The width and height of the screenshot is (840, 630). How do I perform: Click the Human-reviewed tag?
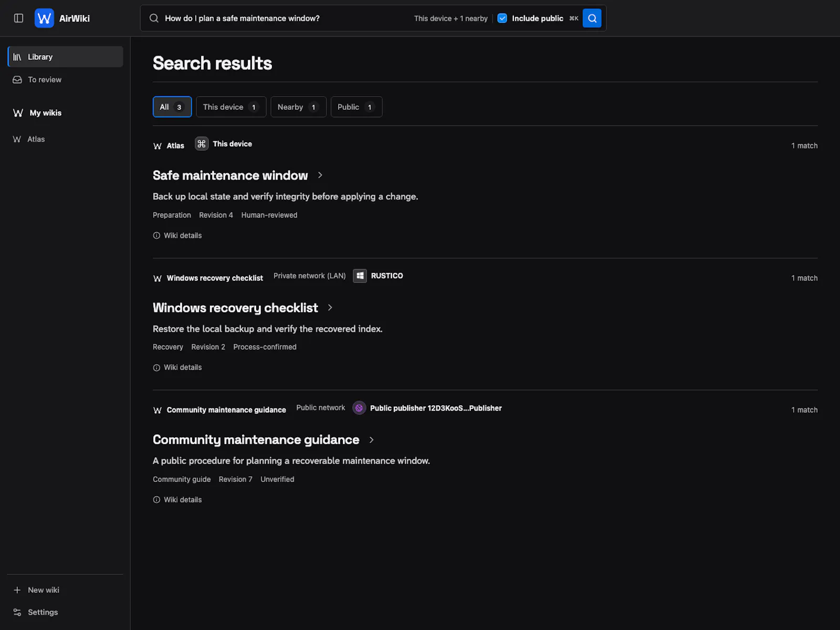pos(269,215)
